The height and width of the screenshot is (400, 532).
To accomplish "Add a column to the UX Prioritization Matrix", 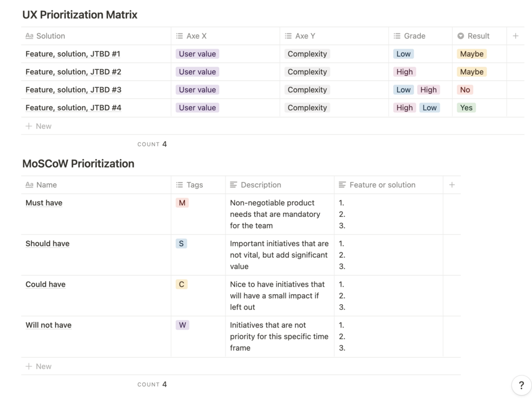I will pyautogui.click(x=516, y=36).
